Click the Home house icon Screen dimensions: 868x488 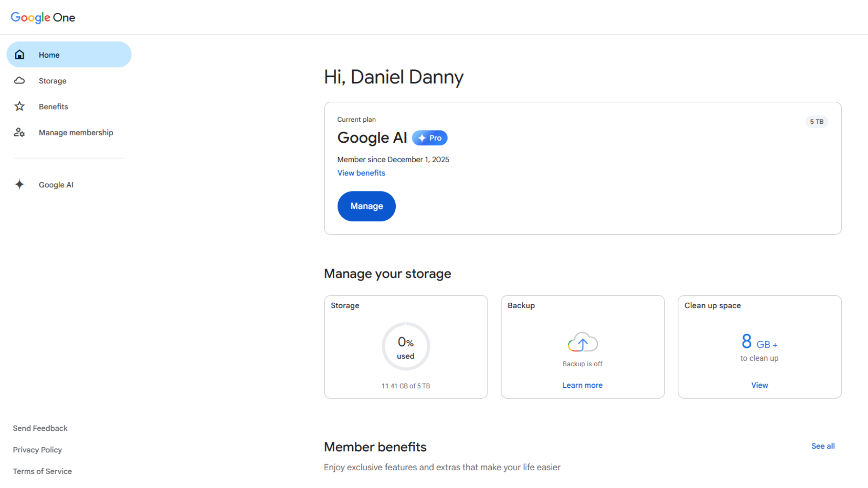point(20,55)
